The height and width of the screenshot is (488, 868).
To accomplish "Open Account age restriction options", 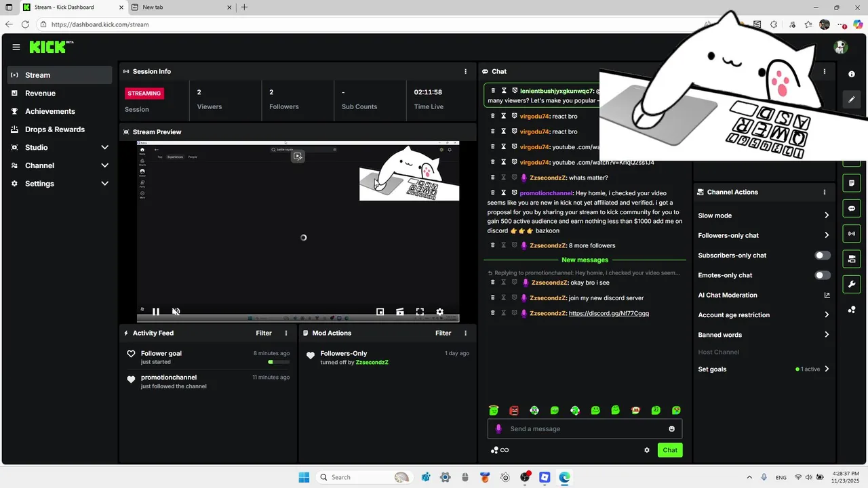I will pyautogui.click(x=764, y=314).
